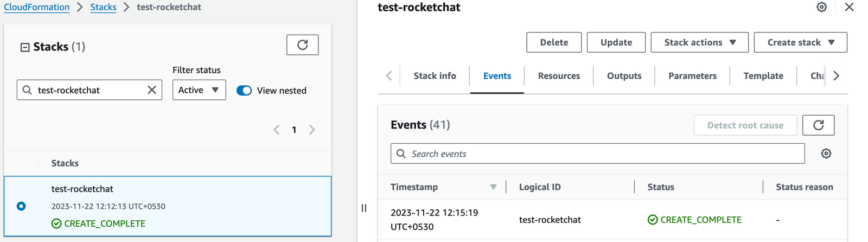This screenshot has height=242, width=868.
Task: Open stack panel settings gear
Action: tap(821, 7)
